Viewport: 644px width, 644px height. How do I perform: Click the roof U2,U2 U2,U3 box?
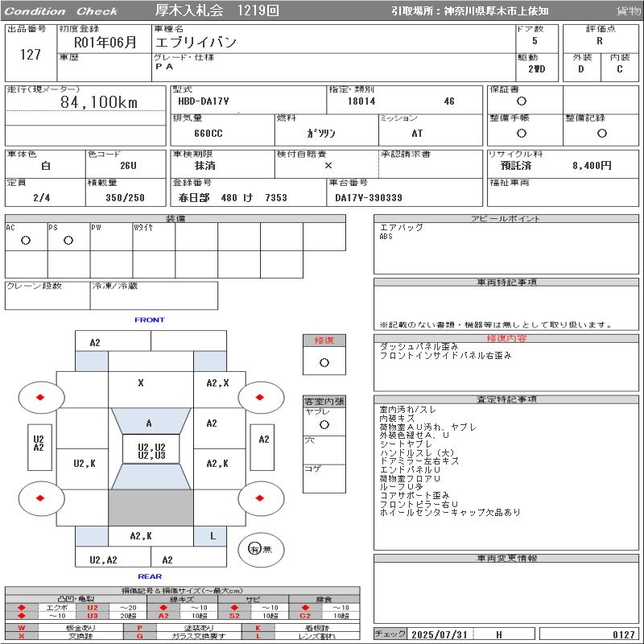coord(151,448)
